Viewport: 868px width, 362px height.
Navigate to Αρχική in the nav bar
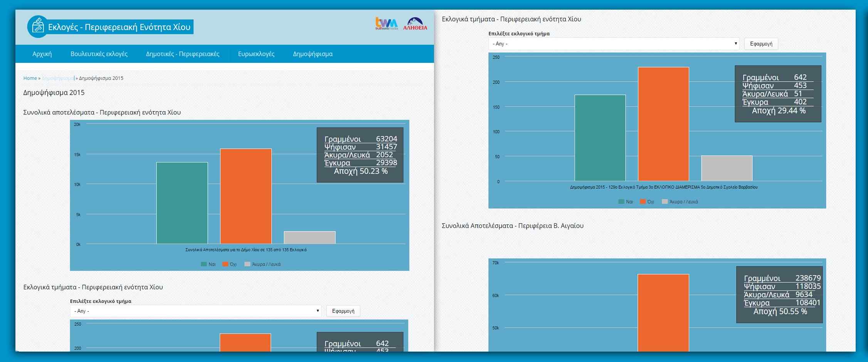42,54
